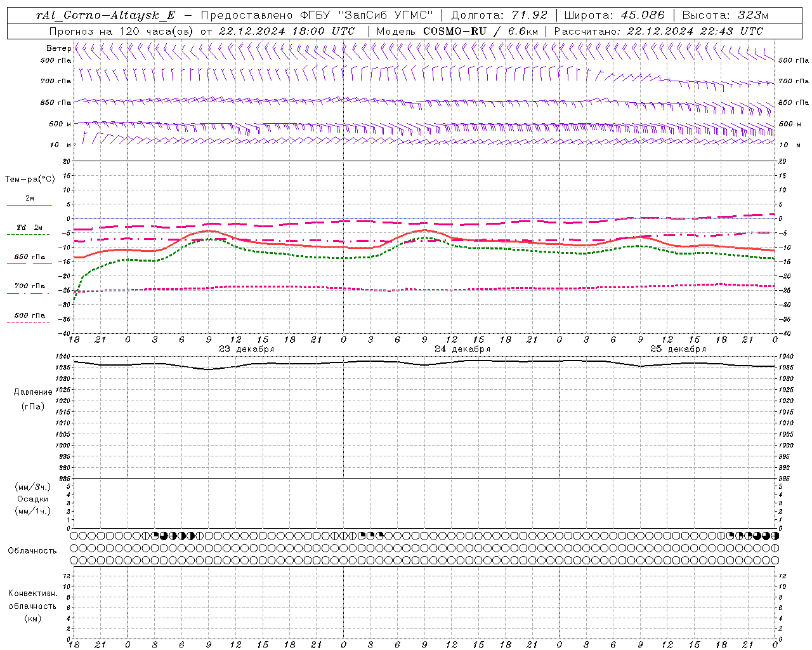Viewport: 812px width, 650px height.
Task: Click the station name rAl_Gorno-Altaysk_E
Action: [x=106, y=16]
